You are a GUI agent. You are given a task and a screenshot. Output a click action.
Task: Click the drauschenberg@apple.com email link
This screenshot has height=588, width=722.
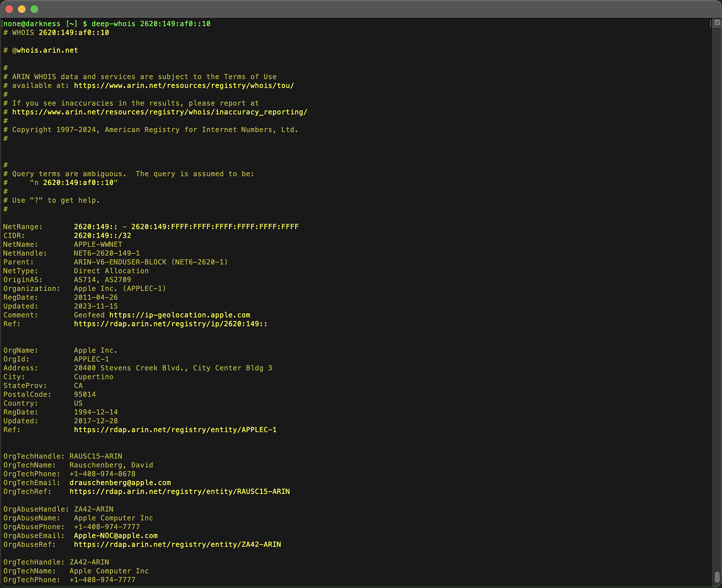click(x=120, y=482)
